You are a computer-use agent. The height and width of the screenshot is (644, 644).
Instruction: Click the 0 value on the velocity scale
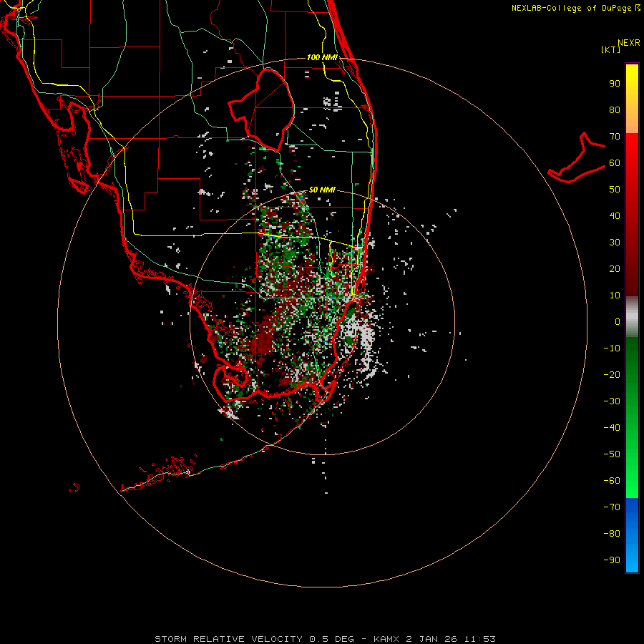618,322
